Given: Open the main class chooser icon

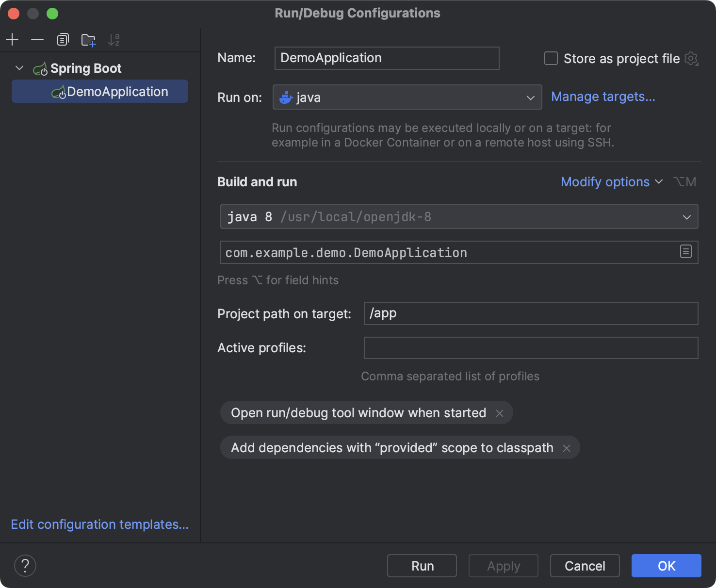Looking at the screenshot, I should pyautogui.click(x=685, y=252).
